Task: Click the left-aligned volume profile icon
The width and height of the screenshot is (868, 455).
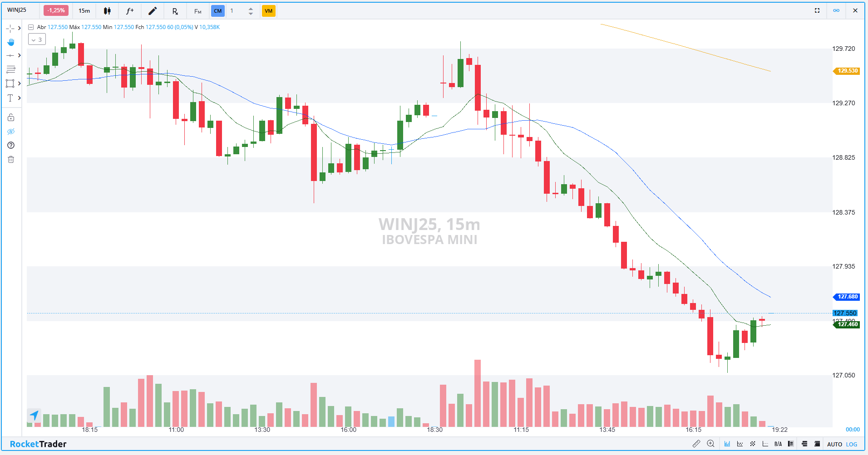Action: (804, 444)
